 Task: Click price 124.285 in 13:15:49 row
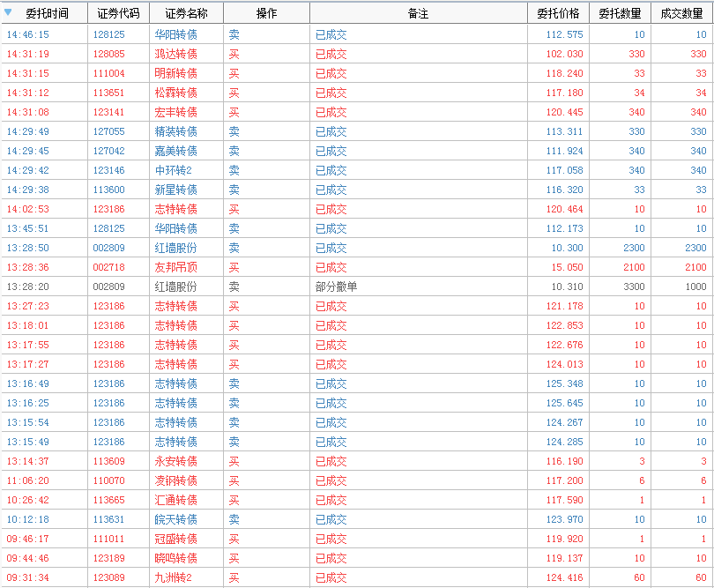565,442
